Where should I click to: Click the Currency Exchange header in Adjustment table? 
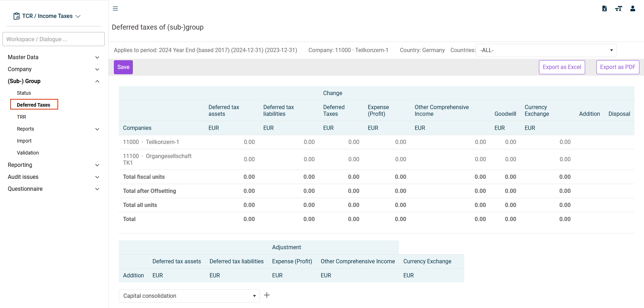click(x=427, y=261)
